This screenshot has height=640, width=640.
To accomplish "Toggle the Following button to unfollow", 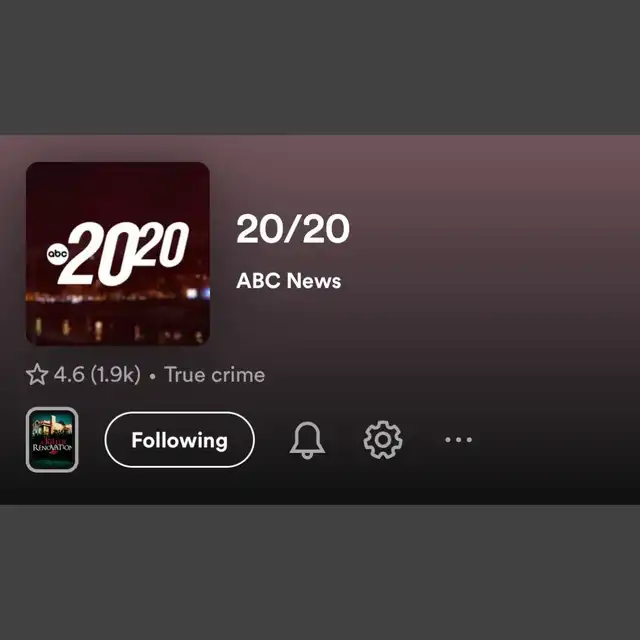I will coord(180,440).
